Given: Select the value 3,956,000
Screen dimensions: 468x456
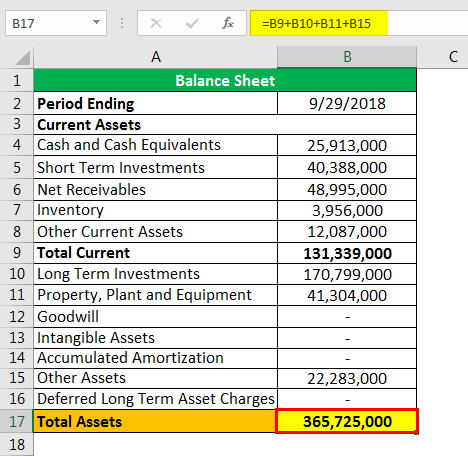Looking at the screenshot, I should pyautogui.click(x=347, y=210).
